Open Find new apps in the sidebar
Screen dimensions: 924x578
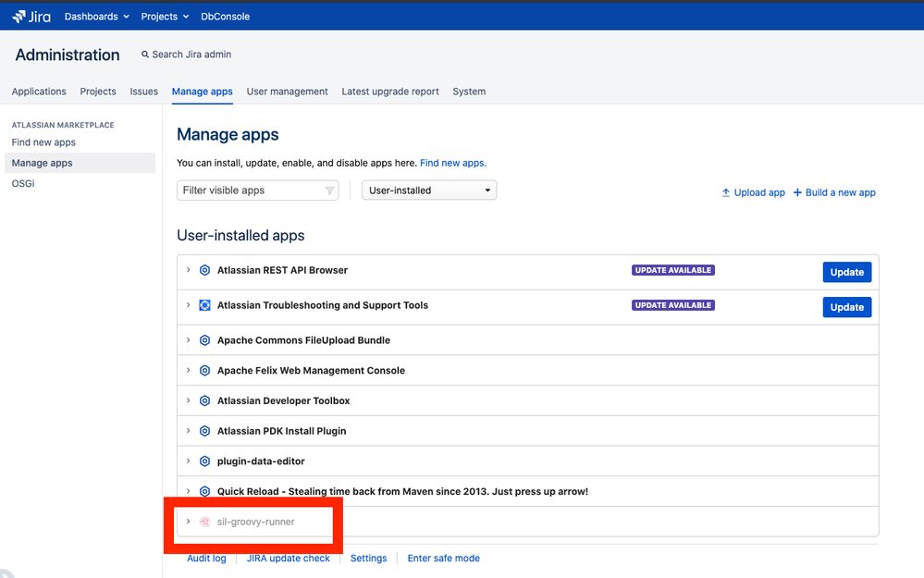coord(43,142)
